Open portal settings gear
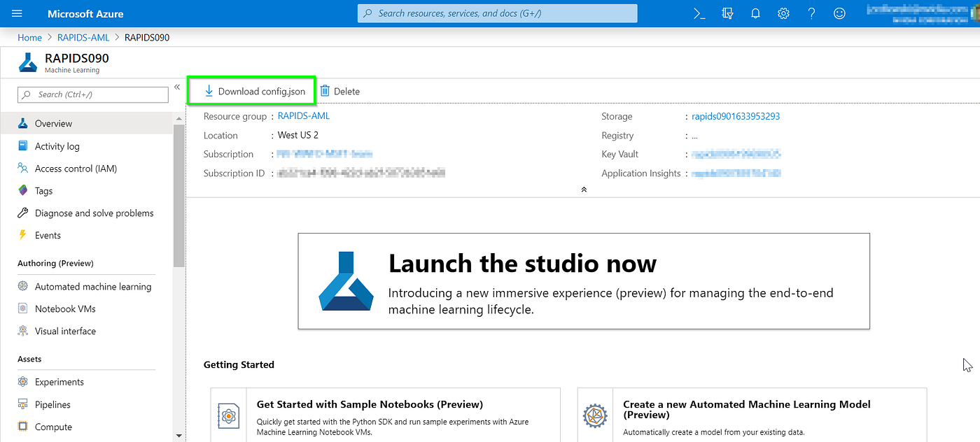 pyautogui.click(x=783, y=13)
